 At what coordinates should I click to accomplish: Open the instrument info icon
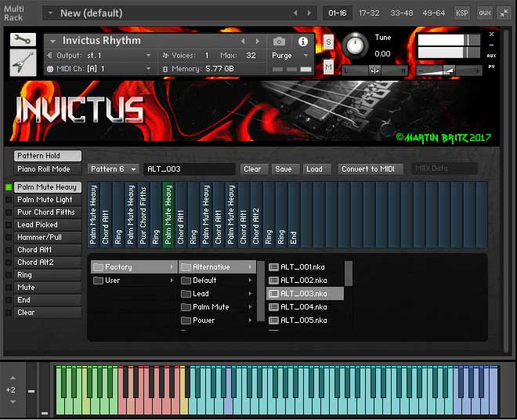point(303,41)
